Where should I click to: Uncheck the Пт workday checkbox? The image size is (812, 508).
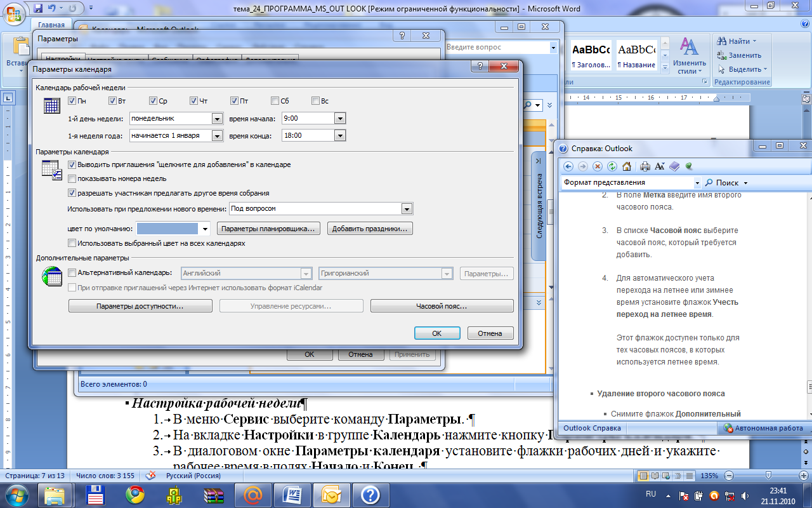234,101
